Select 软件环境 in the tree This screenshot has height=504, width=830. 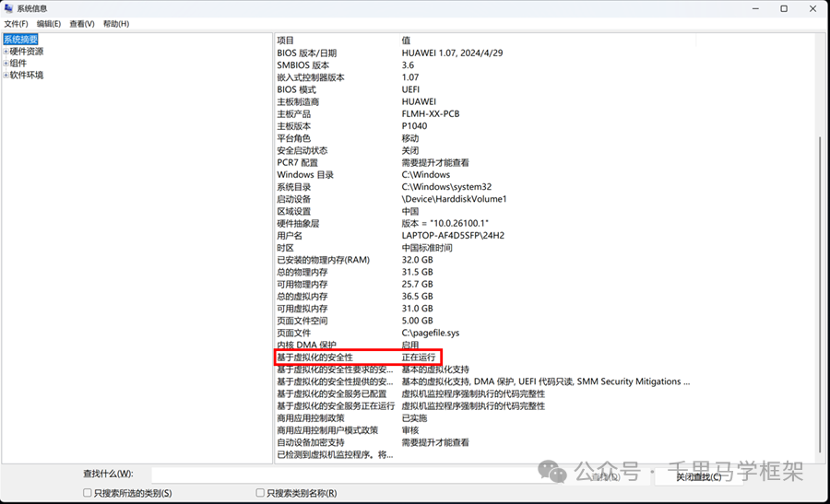(x=27, y=76)
